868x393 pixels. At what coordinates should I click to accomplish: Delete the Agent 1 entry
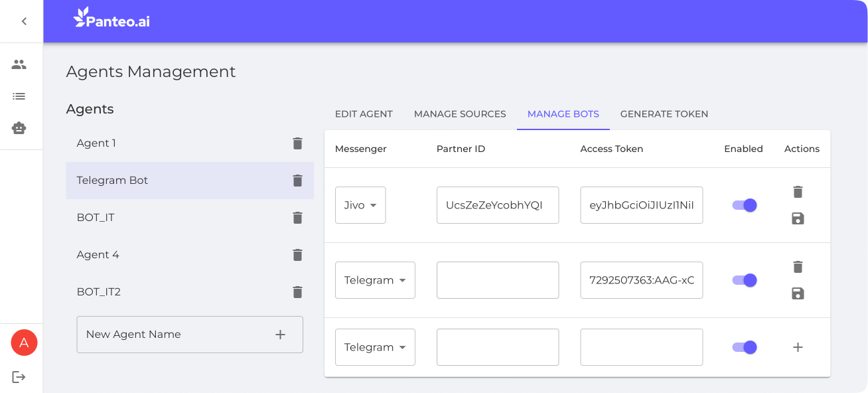(297, 143)
